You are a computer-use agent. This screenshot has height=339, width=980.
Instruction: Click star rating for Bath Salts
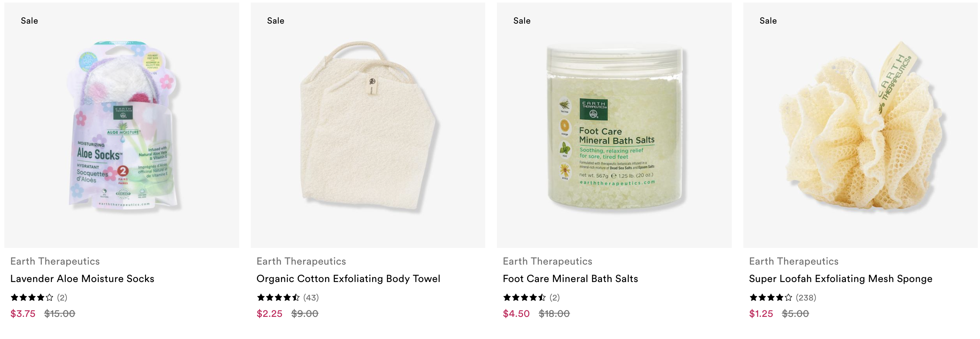[524, 298]
